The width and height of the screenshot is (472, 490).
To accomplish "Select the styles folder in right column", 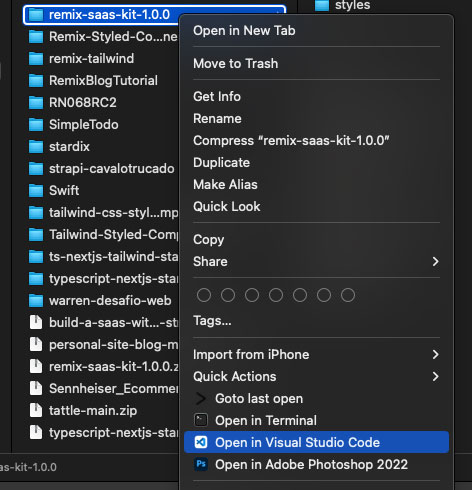I will tap(342, 5).
